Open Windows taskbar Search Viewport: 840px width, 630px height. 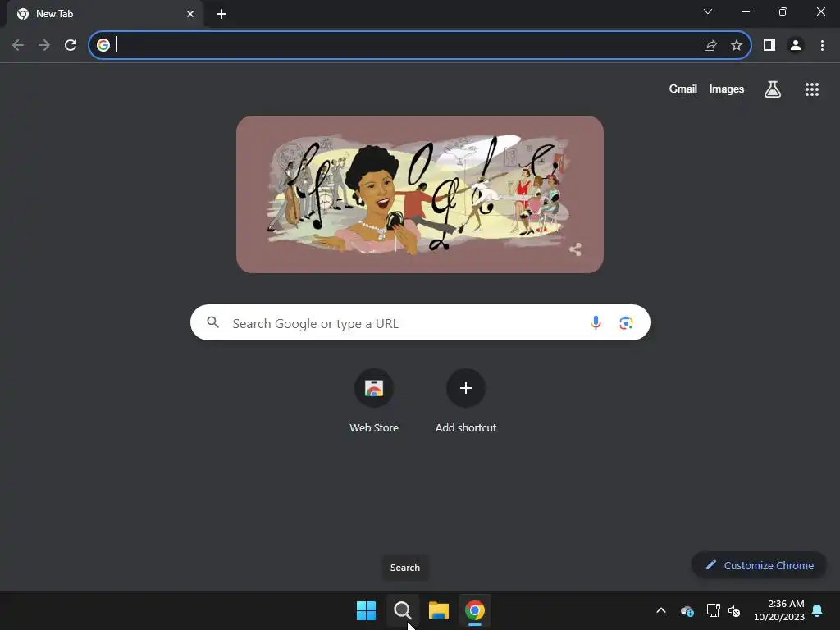point(402,610)
